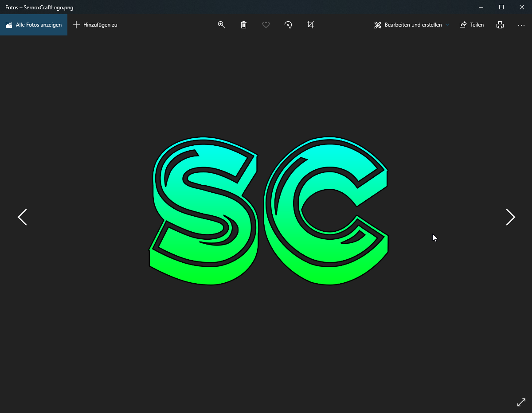Open the crop tool
Image resolution: width=532 pixels, height=413 pixels.
coord(310,25)
